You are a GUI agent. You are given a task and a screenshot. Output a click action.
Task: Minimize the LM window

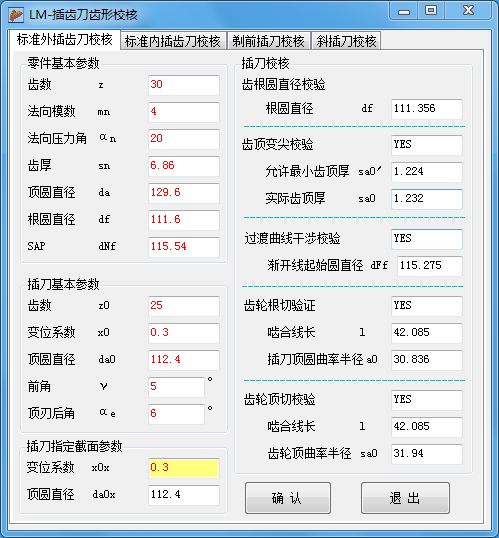(x=404, y=11)
